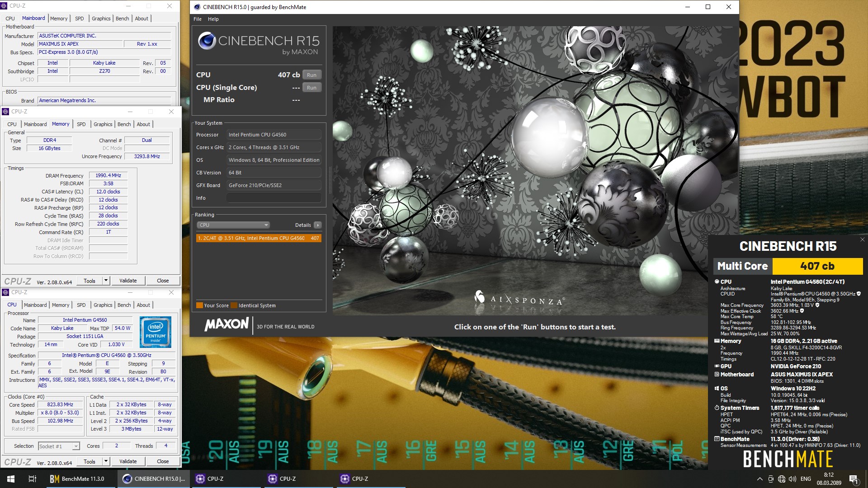
Task: Open the Details arrow button in Ranking
Action: [x=318, y=225]
